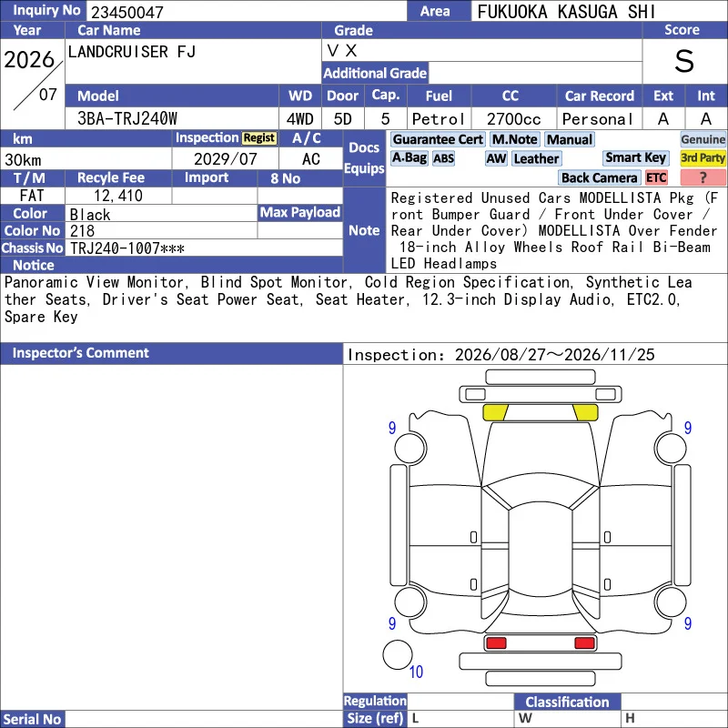Select the Leather equipment badge
This screenshot has width=728, height=728.
(536, 158)
